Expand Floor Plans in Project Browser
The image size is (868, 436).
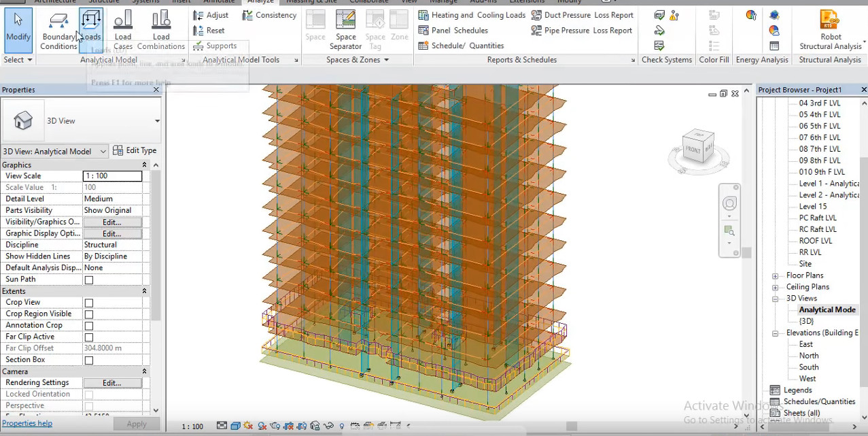pos(775,275)
